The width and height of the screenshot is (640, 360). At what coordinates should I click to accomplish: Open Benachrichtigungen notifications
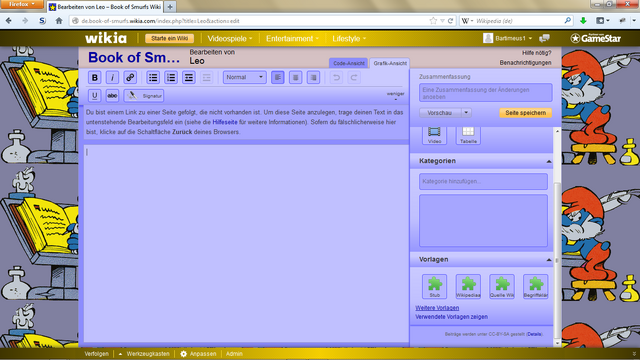[525, 62]
